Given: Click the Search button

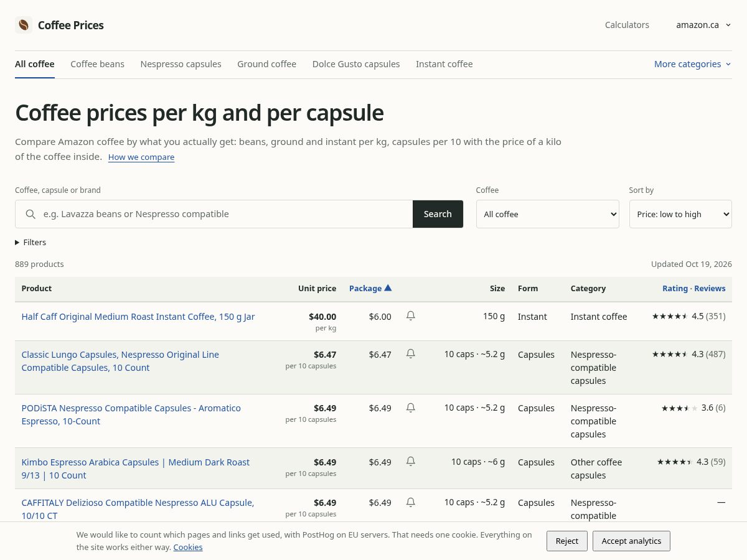Looking at the screenshot, I should (438, 214).
